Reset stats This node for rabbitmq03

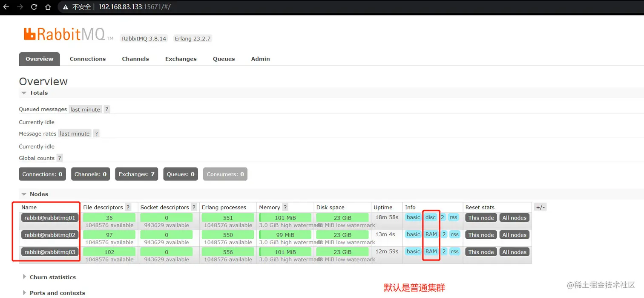tap(481, 252)
